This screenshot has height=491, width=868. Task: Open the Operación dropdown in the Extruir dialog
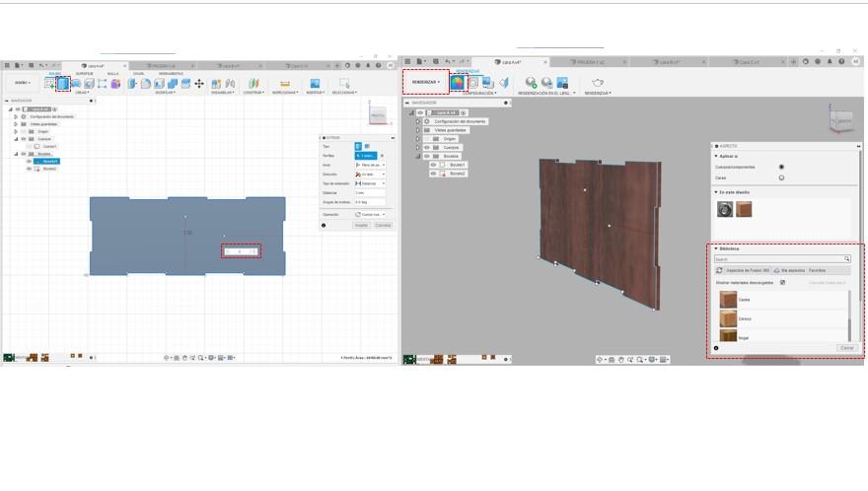[x=370, y=214]
